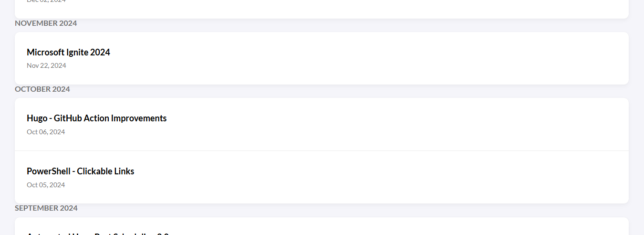This screenshot has height=235, width=644.
Task: Select the SEPTEMBER 2024 section heading
Action: coord(46,208)
